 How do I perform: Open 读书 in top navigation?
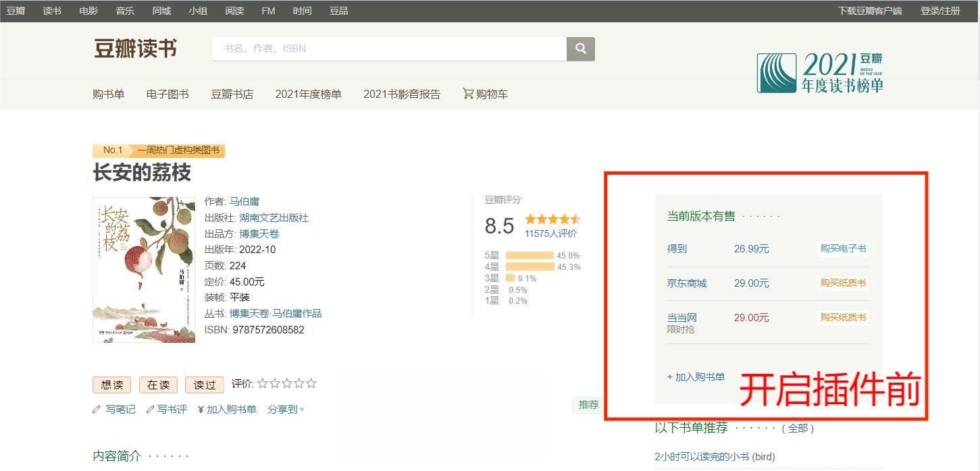click(52, 11)
